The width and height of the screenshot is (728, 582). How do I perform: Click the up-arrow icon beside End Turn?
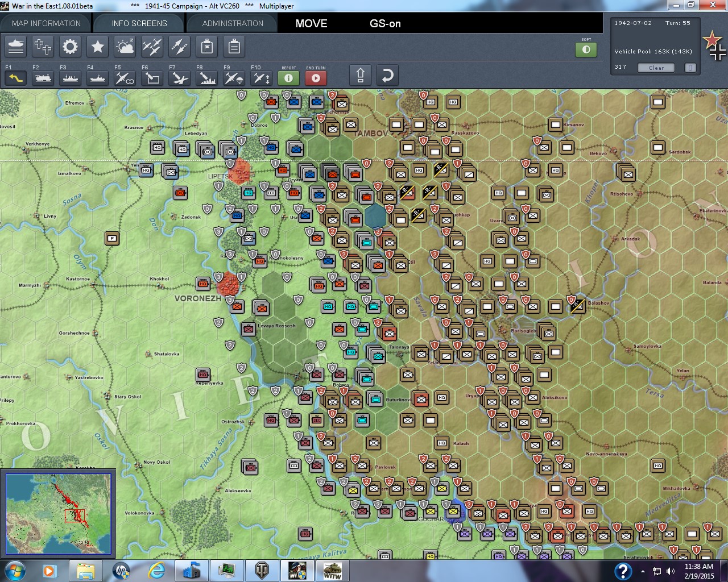[361, 76]
